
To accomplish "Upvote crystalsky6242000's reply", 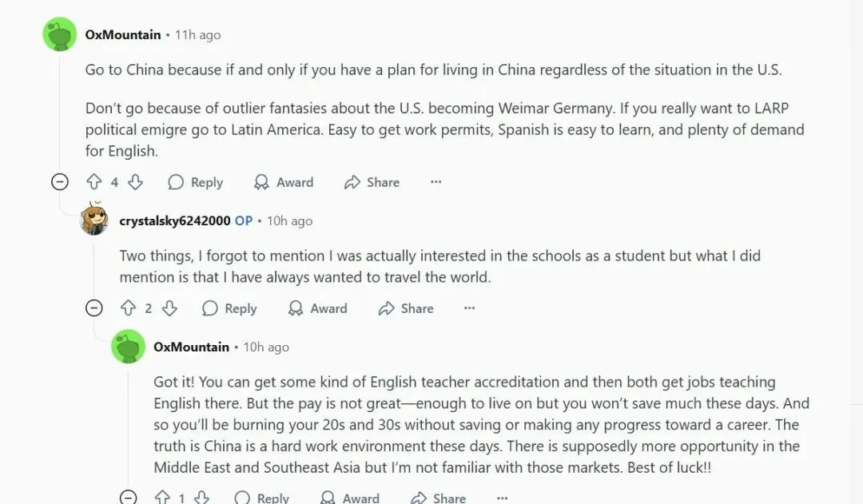I will (x=128, y=308).
